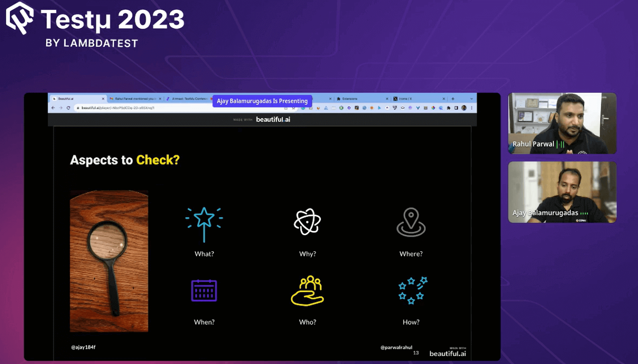Click the 'How?' label
The height and width of the screenshot is (364, 638).
(x=411, y=322)
